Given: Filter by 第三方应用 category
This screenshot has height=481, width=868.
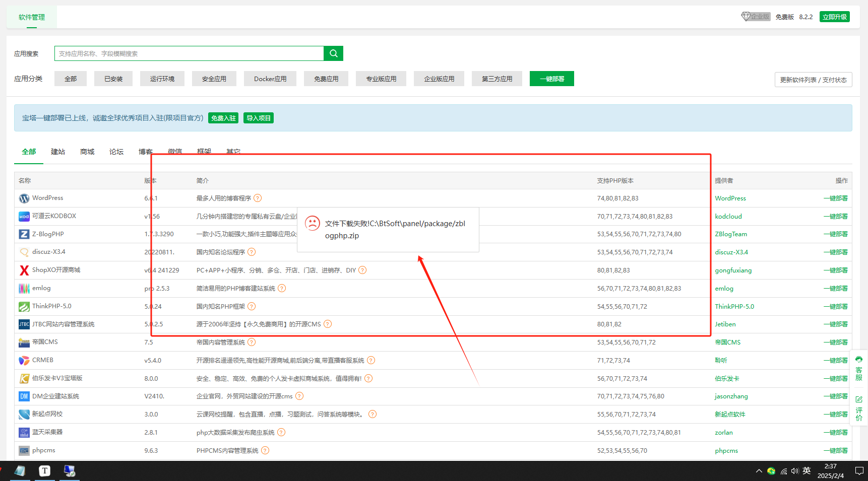Looking at the screenshot, I should pos(497,79).
